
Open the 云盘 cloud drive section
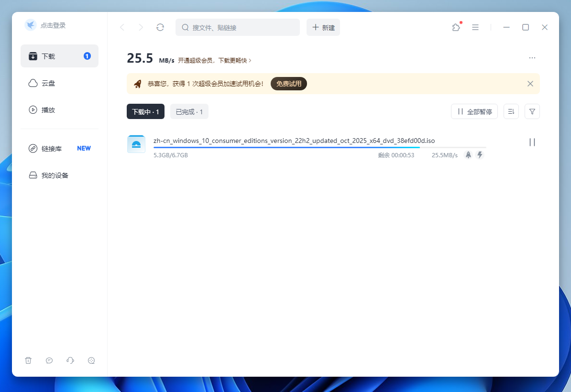click(59, 83)
